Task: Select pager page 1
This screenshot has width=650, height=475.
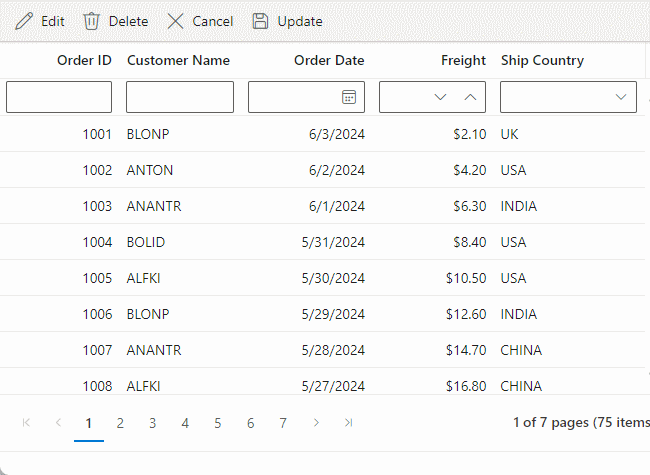Action: pyautogui.click(x=89, y=423)
